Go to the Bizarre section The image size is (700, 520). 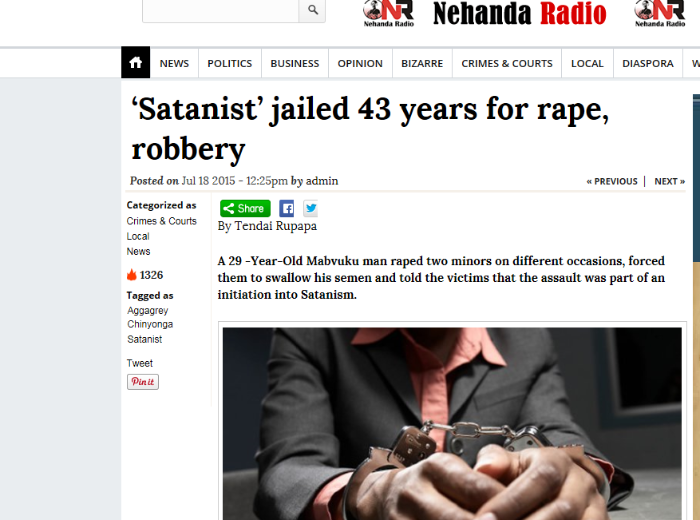point(422,63)
